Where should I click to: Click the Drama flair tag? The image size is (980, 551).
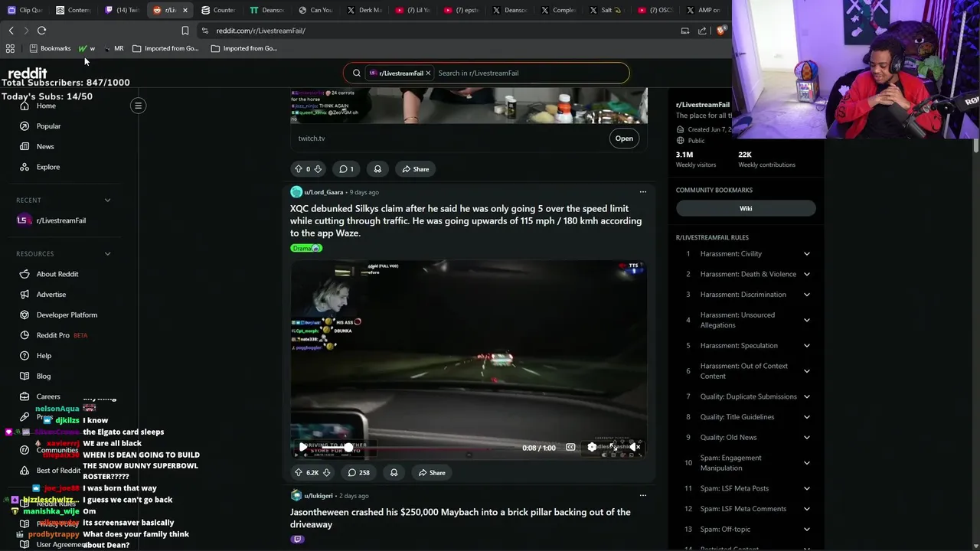point(306,248)
